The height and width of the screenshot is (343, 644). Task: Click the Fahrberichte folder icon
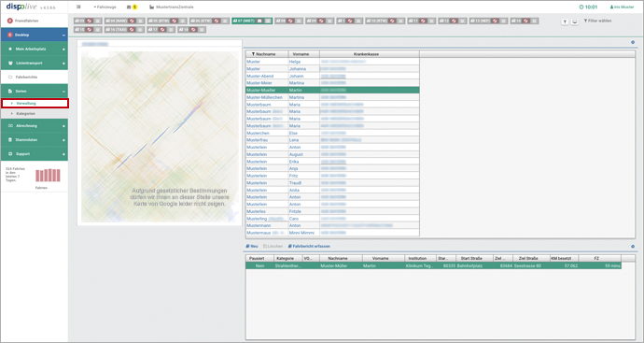[x=10, y=77]
